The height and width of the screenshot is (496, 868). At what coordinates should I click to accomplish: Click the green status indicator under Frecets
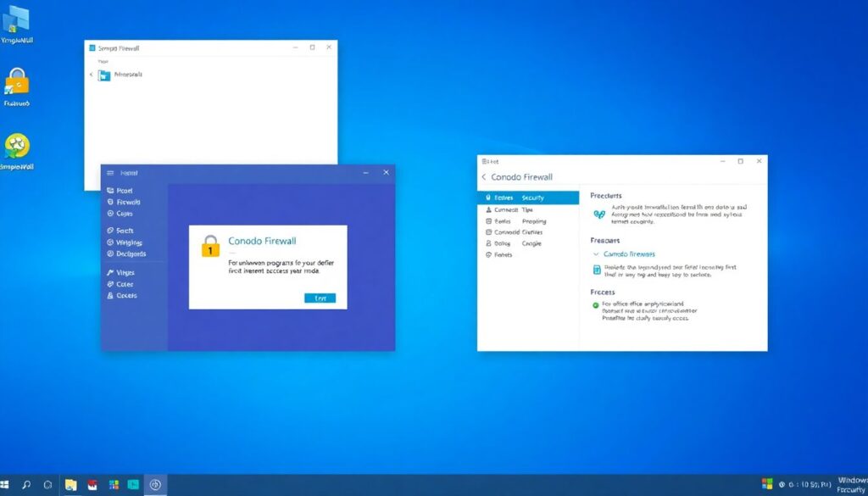pos(595,304)
